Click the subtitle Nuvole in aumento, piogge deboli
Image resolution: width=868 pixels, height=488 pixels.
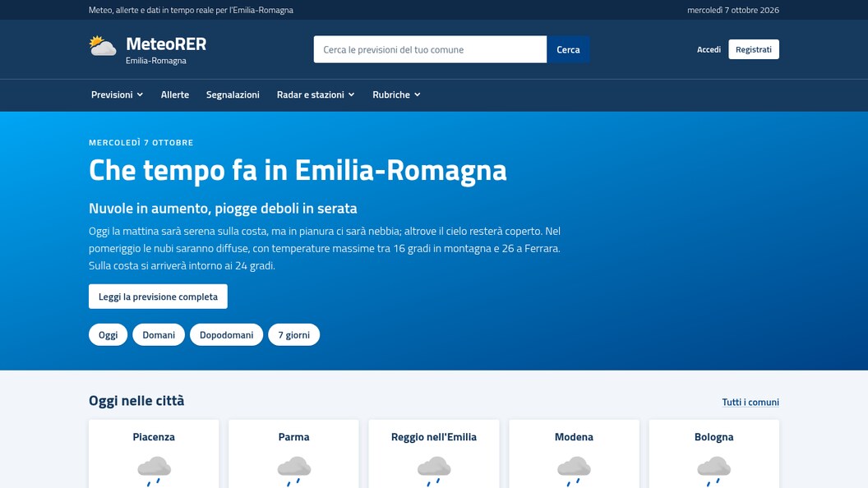[223, 209]
